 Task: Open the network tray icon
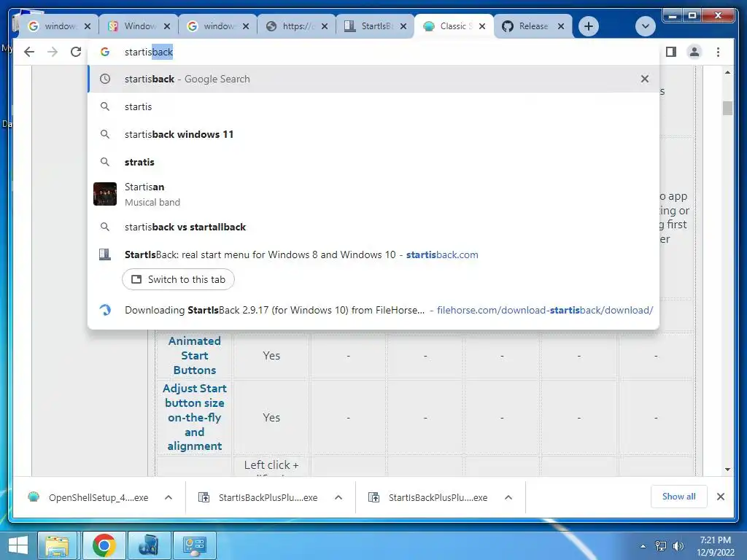pyautogui.click(x=661, y=546)
